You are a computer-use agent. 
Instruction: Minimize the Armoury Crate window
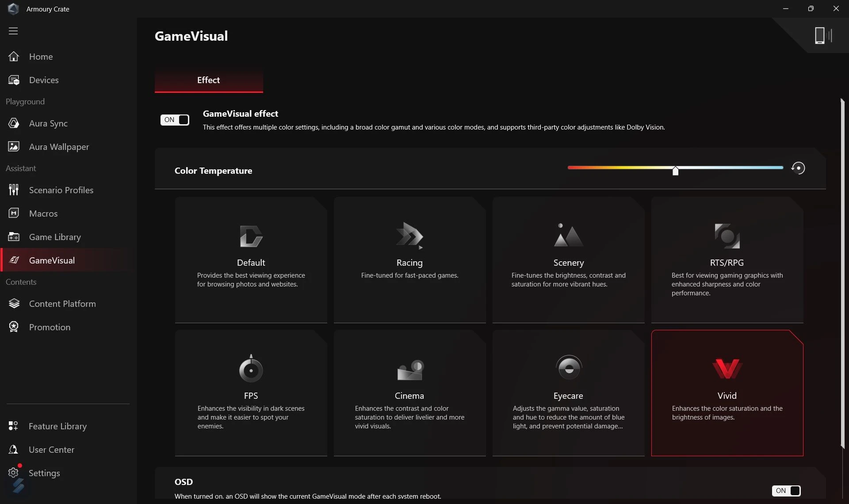click(x=786, y=9)
